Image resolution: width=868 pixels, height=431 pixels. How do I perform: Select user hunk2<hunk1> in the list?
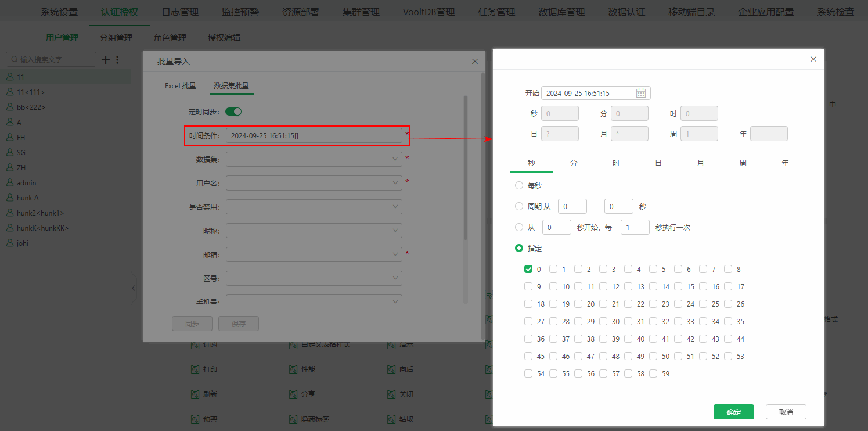pyautogui.click(x=65, y=213)
